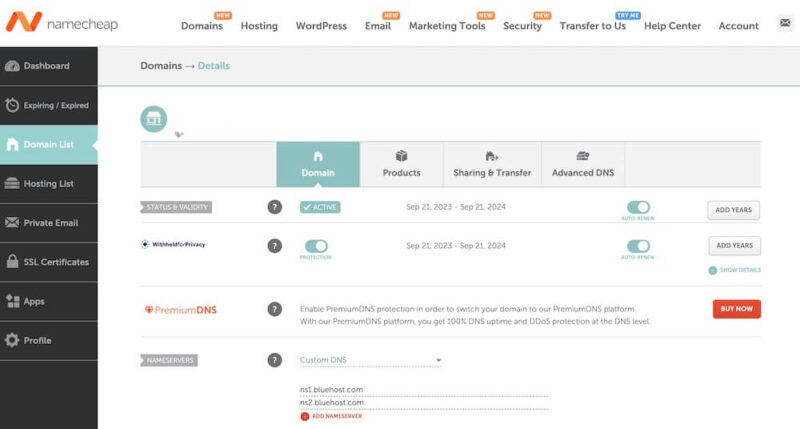Click the Domain List house icon
This screenshot has height=429, width=800.
click(12, 144)
